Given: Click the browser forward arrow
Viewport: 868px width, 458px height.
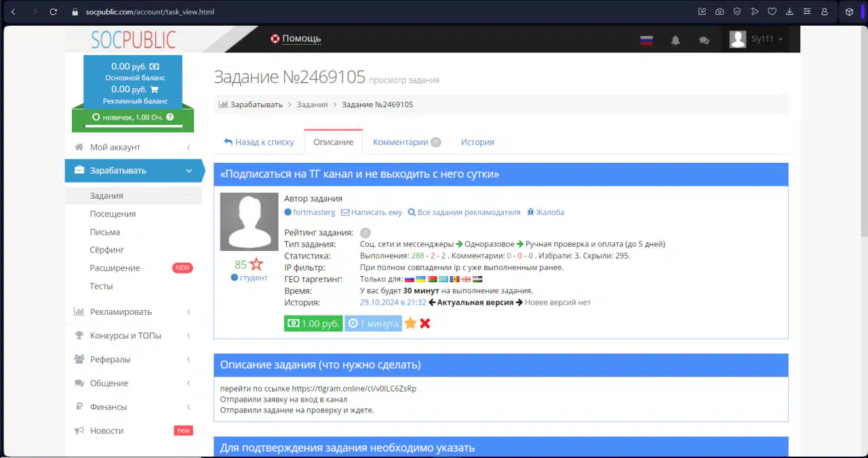Looking at the screenshot, I should click(35, 12).
